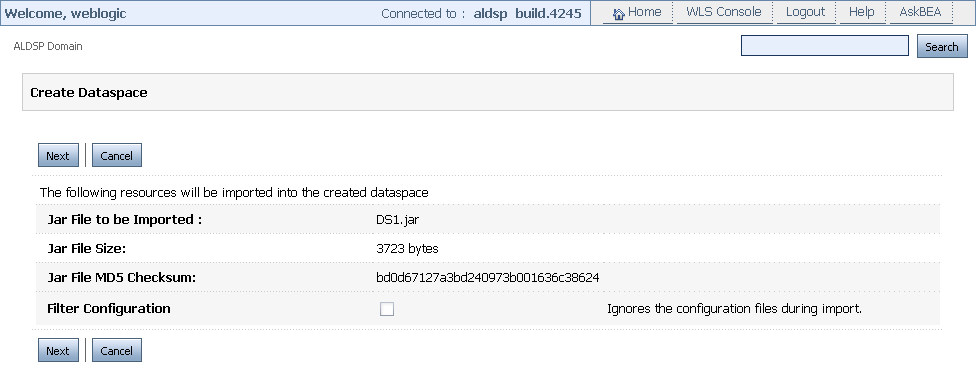Click the upper Cancel button
The width and height of the screenshot is (977, 385).
click(117, 156)
